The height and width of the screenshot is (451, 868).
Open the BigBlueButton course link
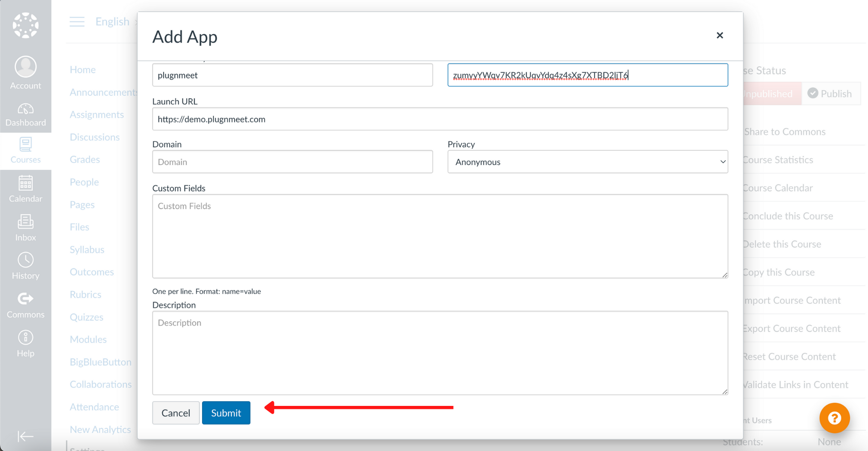click(101, 362)
